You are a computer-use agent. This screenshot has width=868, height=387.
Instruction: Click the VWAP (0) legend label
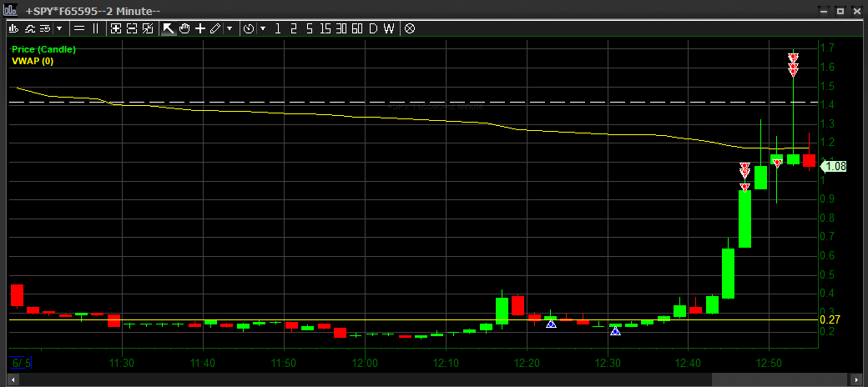(33, 62)
